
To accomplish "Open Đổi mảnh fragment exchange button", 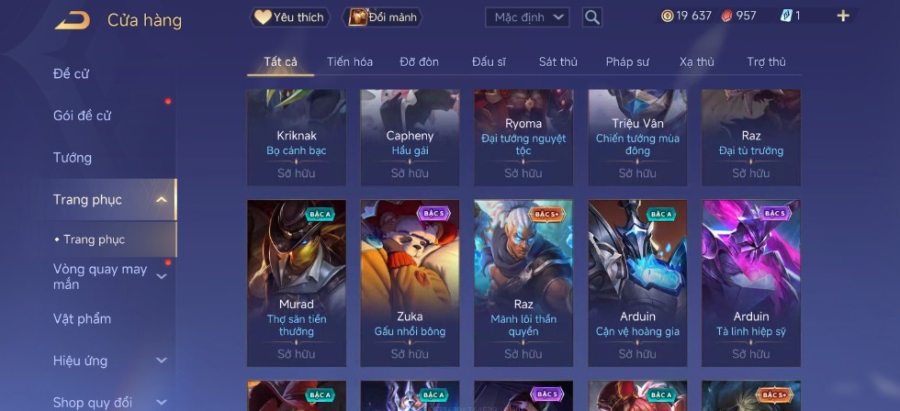I will 382,17.
